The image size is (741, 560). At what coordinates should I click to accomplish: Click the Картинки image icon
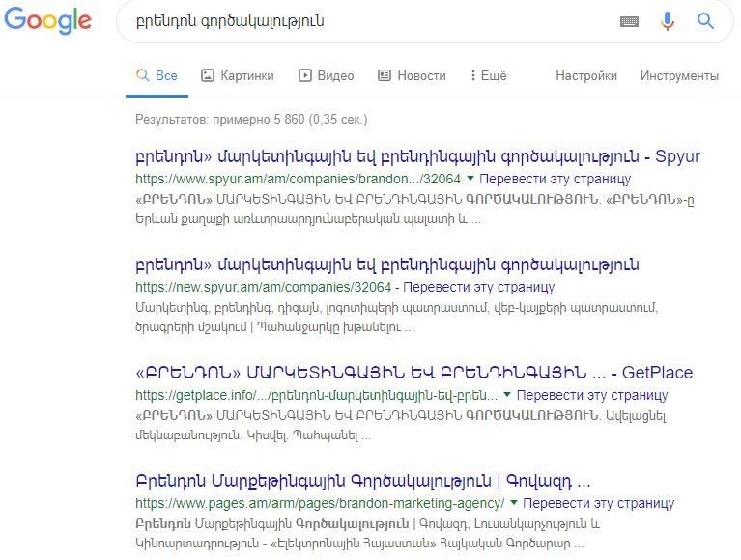[208, 75]
